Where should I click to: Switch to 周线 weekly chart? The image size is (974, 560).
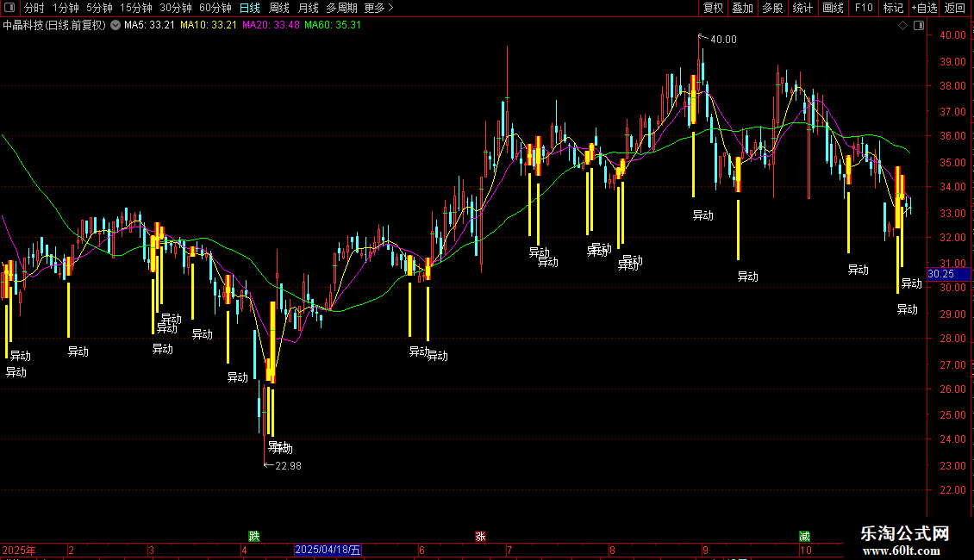[279, 8]
